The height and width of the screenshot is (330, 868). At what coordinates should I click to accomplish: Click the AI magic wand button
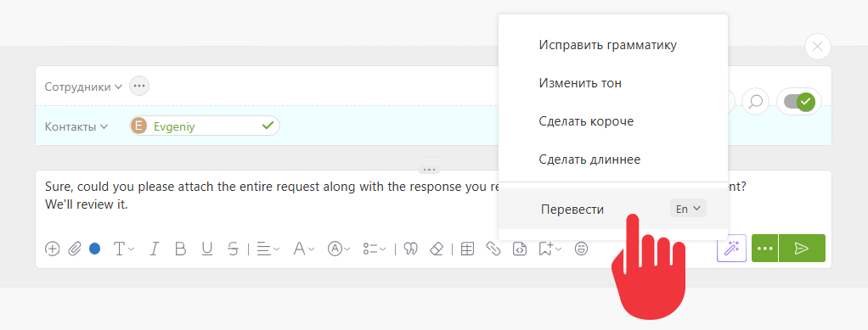point(732,249)
